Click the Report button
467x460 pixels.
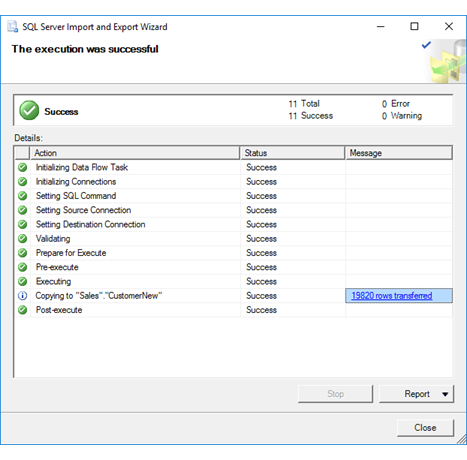pyautogui.click(x=416, y=394)
